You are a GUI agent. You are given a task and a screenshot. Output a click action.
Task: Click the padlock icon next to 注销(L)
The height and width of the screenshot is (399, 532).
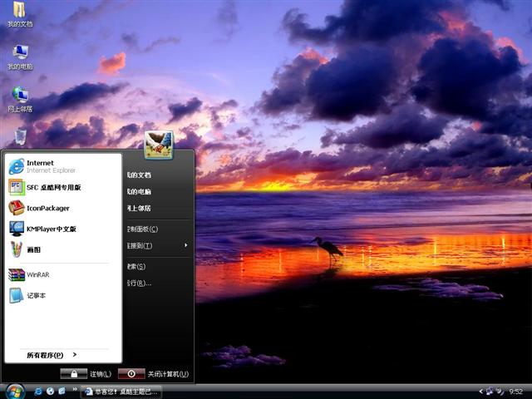(74, 374)
